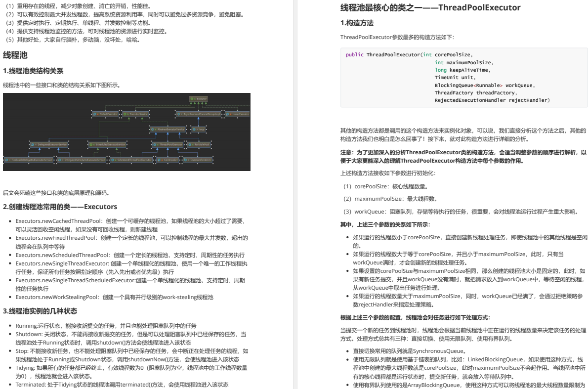Click item (3) 提供定时执行、定期执行
Image resolution: width=588 pixels, height=389 pixels.
(x=79, y=23)
